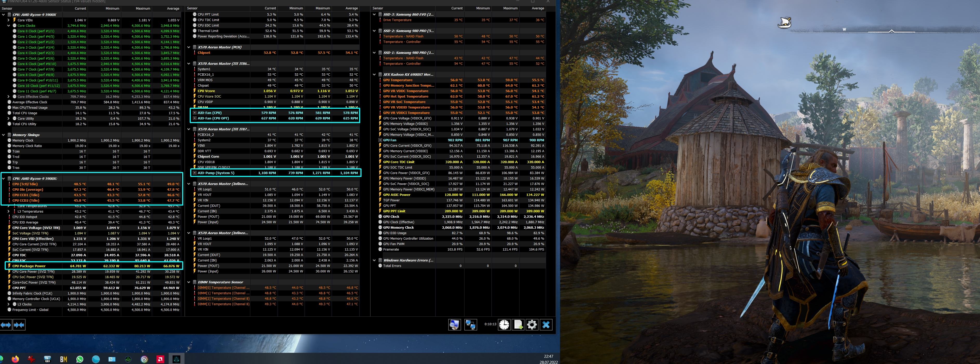Click the lightning icon beside Core VIDs

click(15, 20)
